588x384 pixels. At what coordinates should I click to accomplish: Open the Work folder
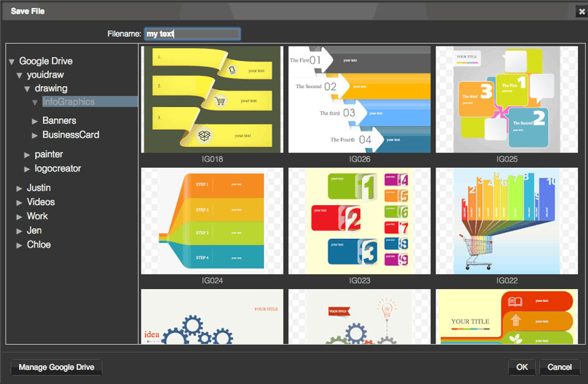coord(37,216)
